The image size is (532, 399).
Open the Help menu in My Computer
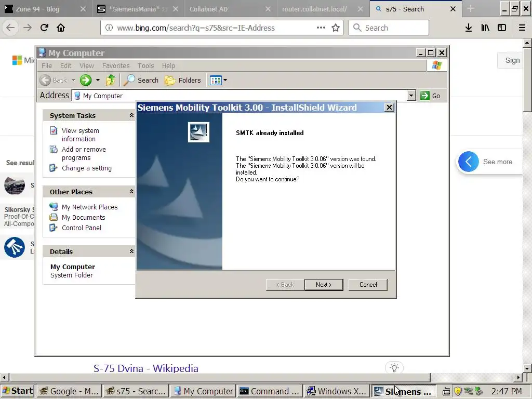pos(168,66)
